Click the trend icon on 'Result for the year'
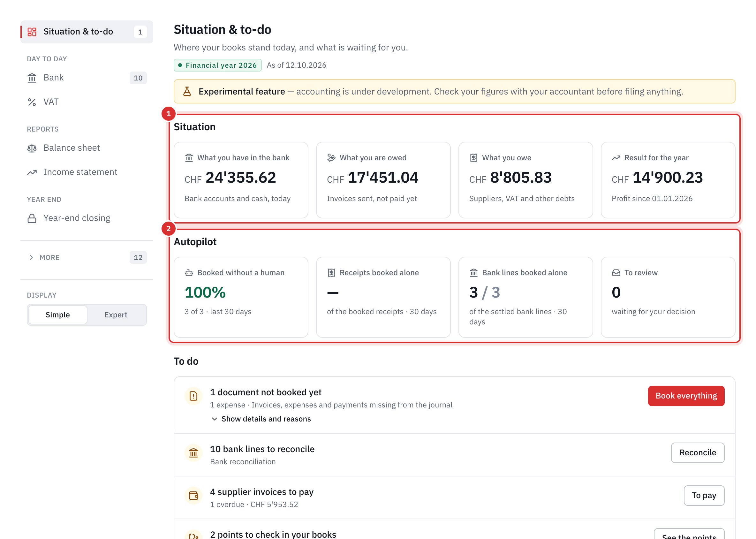Screen dimensions: 756x539 point(616,158)
